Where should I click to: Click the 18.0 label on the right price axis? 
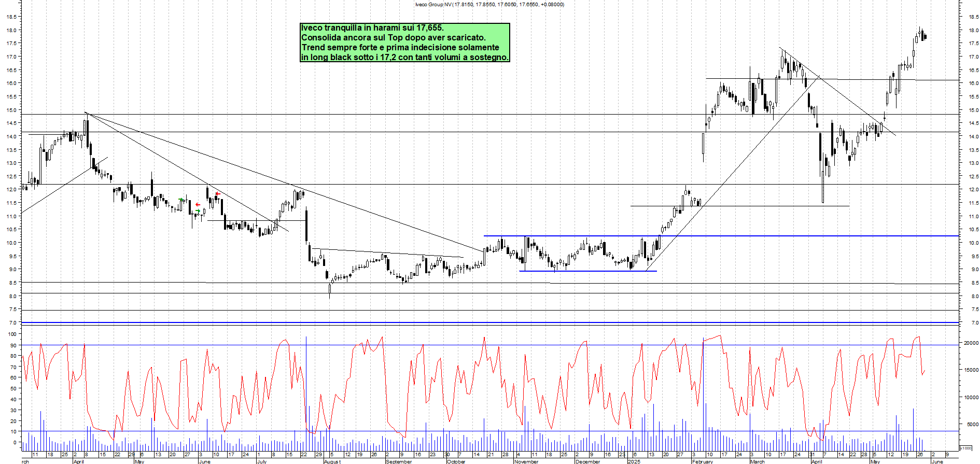pos(973,30)
